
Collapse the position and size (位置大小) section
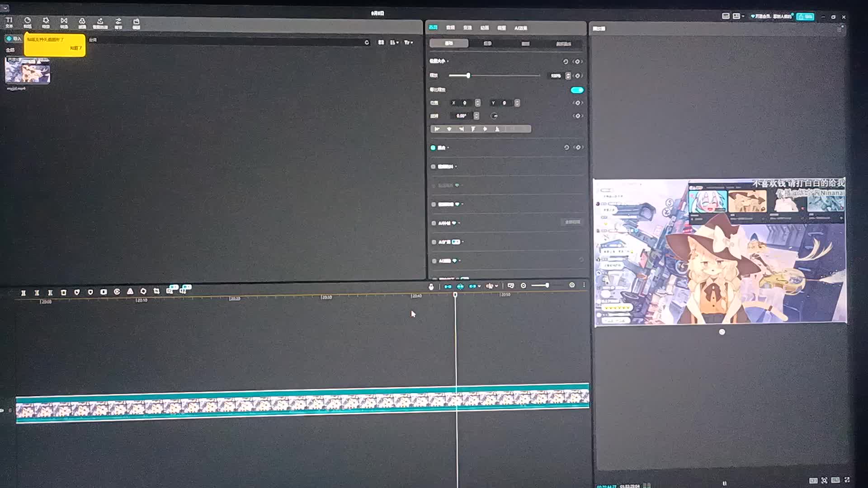coord(448,61)
